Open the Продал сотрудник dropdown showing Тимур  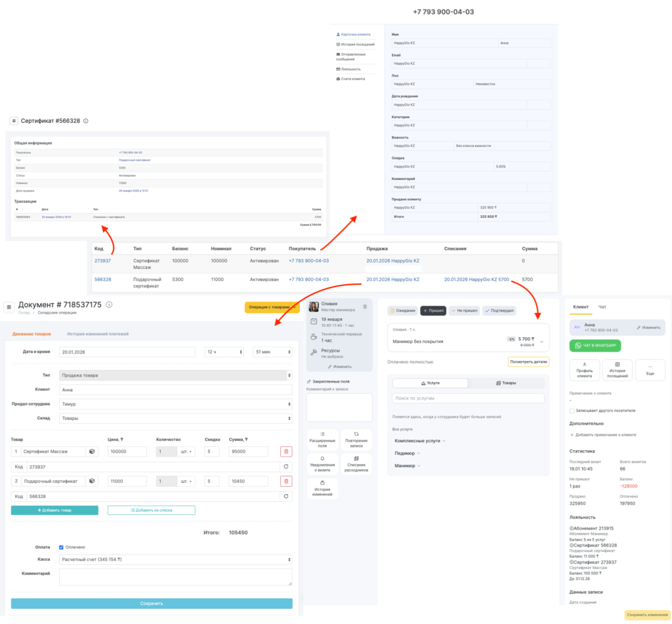[175, 404]
